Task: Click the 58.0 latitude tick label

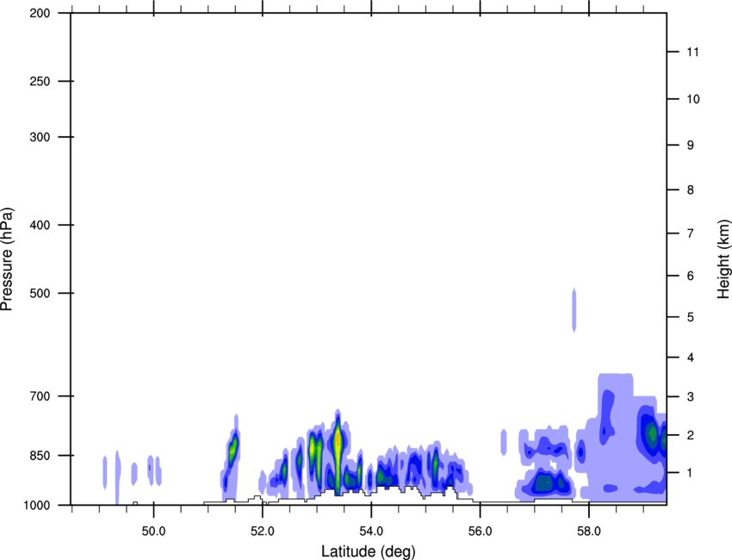Action: coord(589,532)
